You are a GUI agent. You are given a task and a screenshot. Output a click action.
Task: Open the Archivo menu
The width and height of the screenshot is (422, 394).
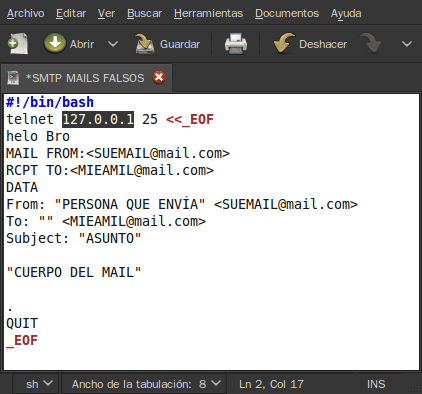pyautogui.click(x=25, y=13)
